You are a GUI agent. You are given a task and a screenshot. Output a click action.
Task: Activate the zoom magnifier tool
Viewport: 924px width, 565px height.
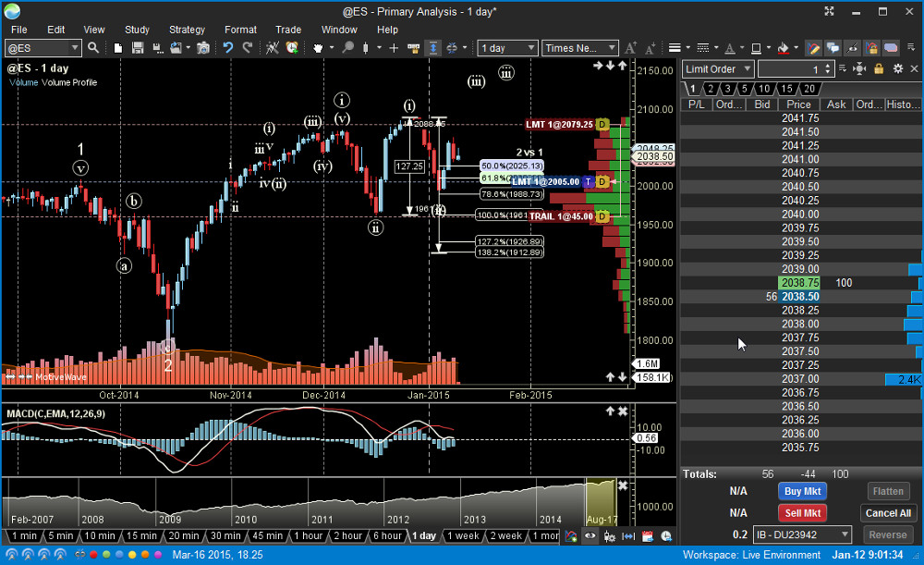click(x=347, y=48)
